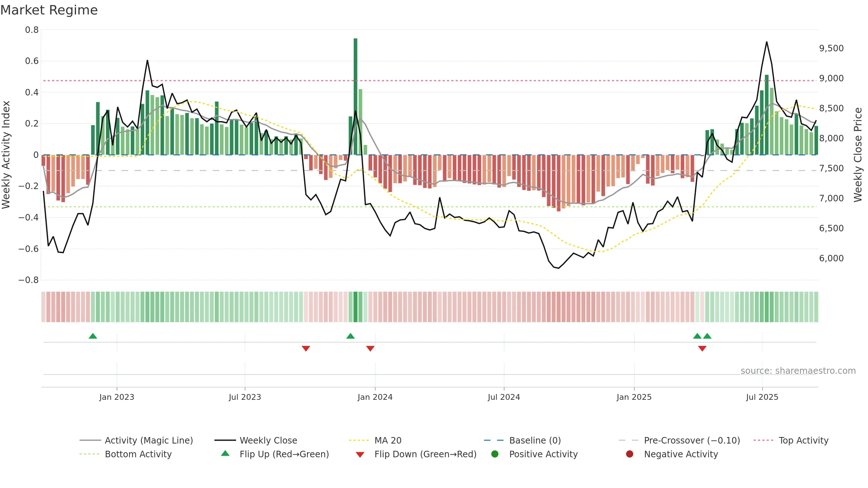The width and height of the screenshot is (868, 488).
Task: Toggle MA 20 legend entry
Action: (x=375, y=440)
